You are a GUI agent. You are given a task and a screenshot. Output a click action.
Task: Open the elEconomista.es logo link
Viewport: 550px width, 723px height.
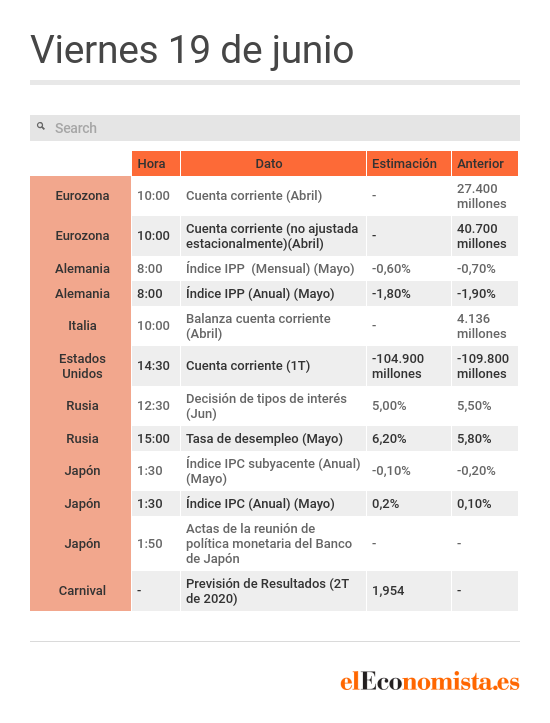click(x=430, y=681)
